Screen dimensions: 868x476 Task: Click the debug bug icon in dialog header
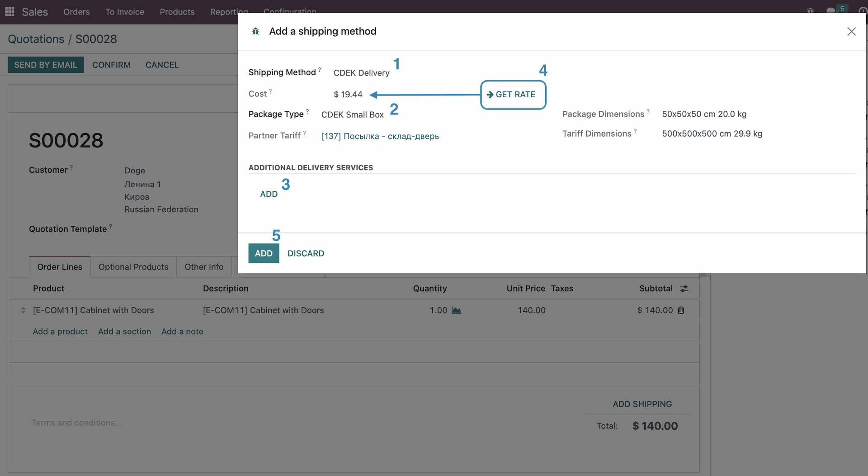[x=255, y=31]
